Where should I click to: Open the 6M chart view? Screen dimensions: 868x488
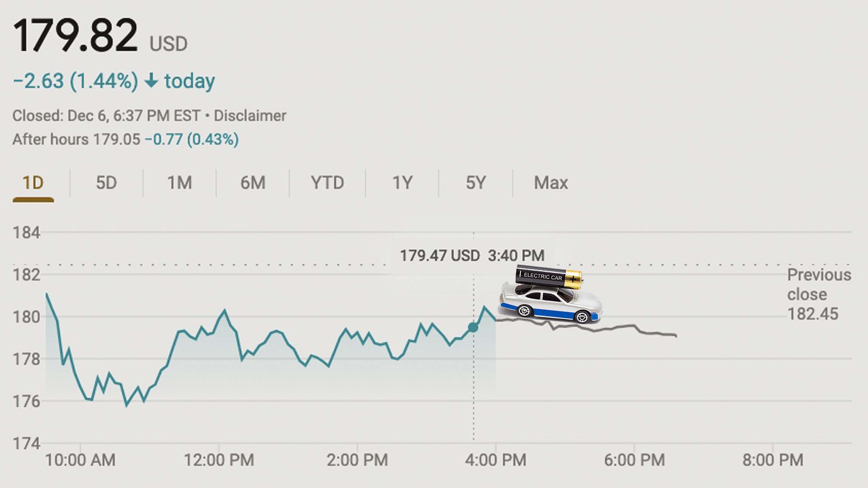(x=253, y=182)
